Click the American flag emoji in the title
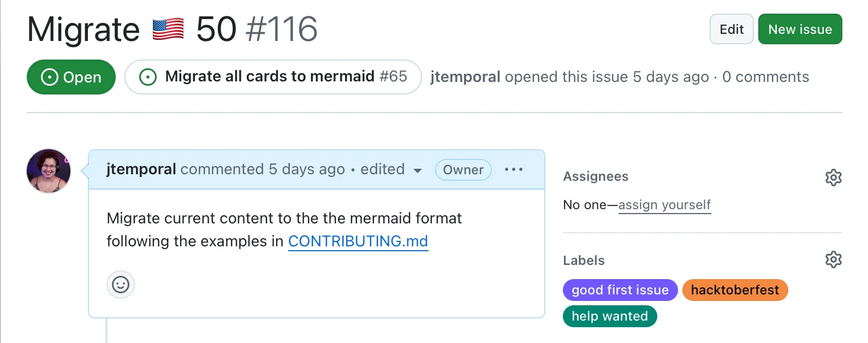868x343 pixels. pyautogui.click(x=167, y=28)
